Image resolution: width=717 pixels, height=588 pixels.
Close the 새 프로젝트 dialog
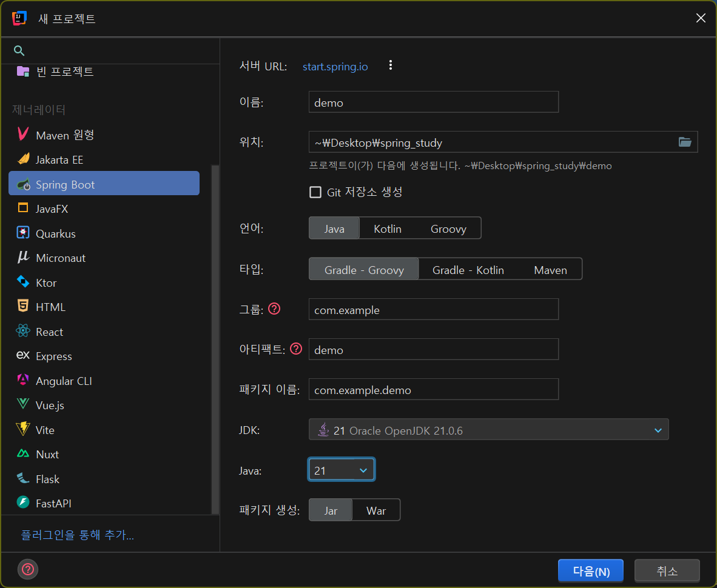coord(701,18)
